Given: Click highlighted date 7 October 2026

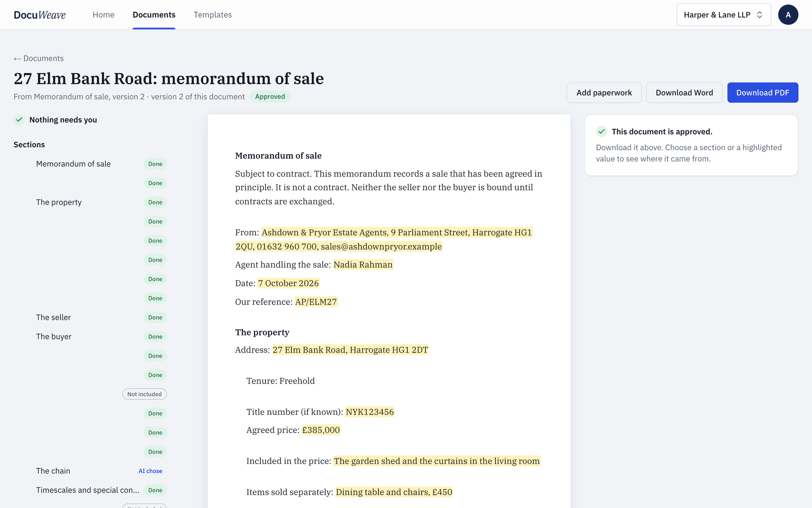Looking at the screenshot, I should point(289,283).
